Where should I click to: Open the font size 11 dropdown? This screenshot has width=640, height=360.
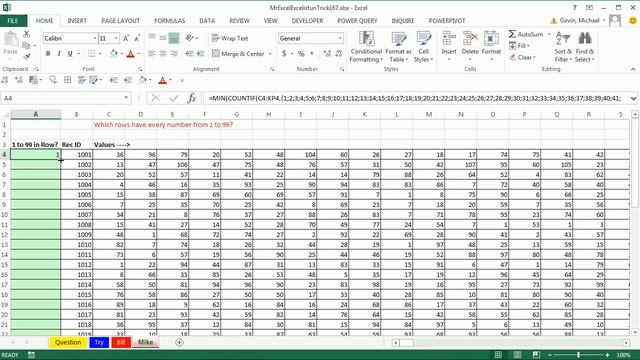point(116,38)
